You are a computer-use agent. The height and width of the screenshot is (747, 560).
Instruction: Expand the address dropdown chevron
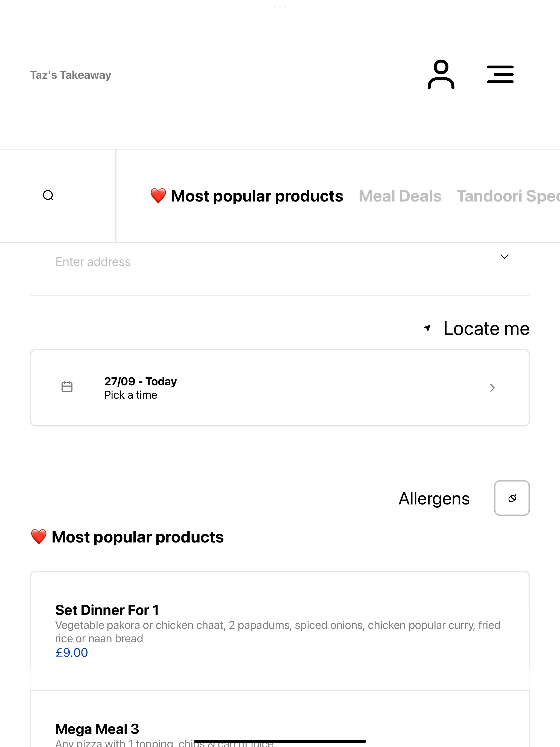(504, 257)
